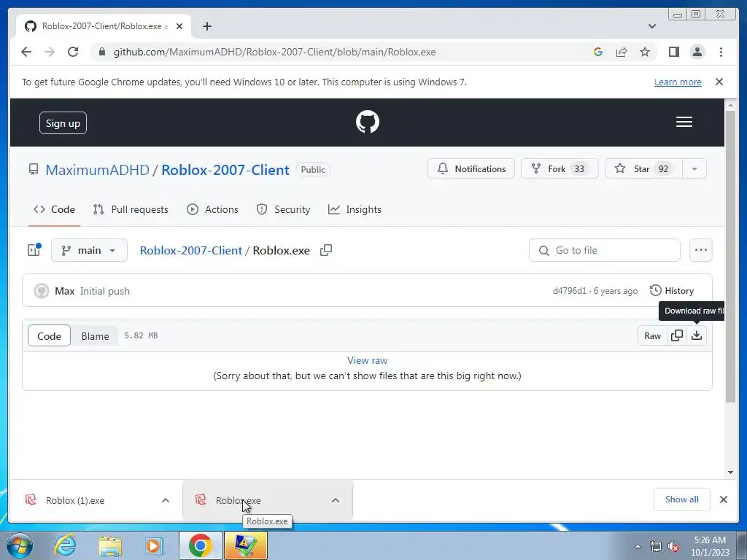Screen dimensions: 747x560
Task: Switch to Blame view
Action: (x=95, y=335)
